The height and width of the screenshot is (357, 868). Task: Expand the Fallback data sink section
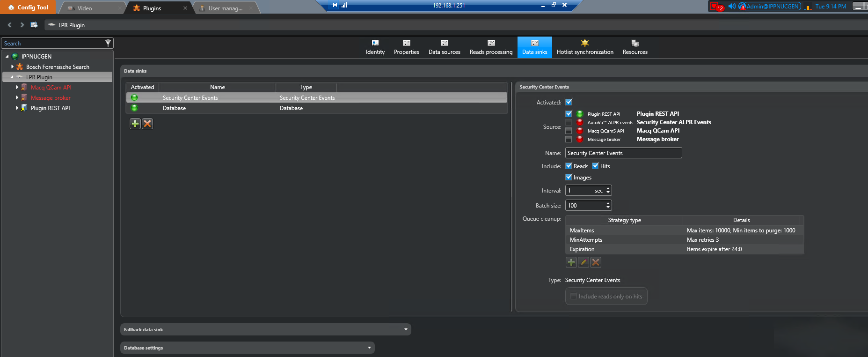[x=406, y=329]
